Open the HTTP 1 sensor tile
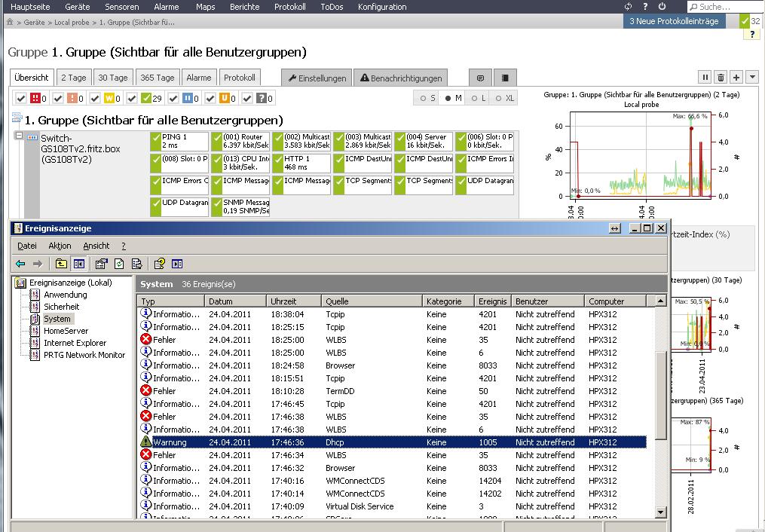Image resolution: width=765 pixels, height=532 pixels. click(x=301, y=163)
